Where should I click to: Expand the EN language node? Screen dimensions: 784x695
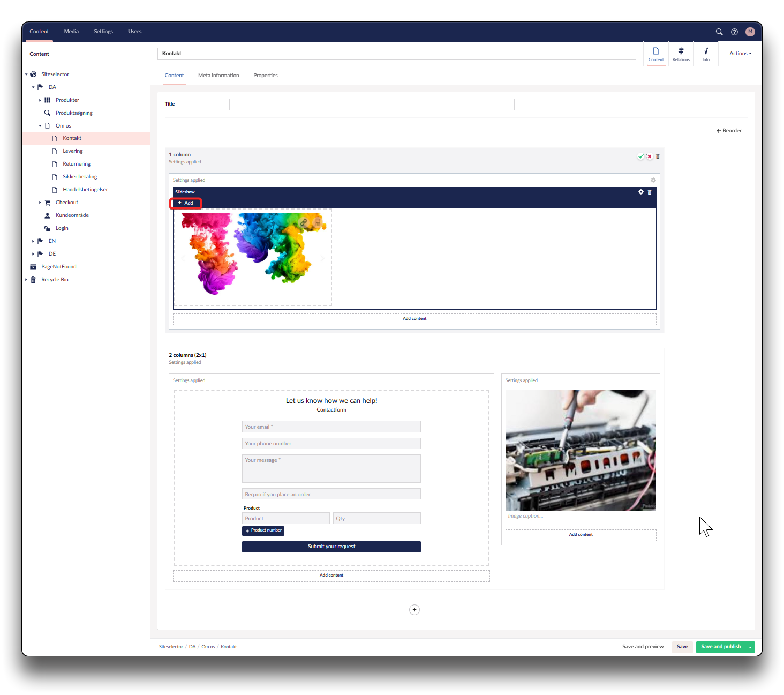(33, 241)
